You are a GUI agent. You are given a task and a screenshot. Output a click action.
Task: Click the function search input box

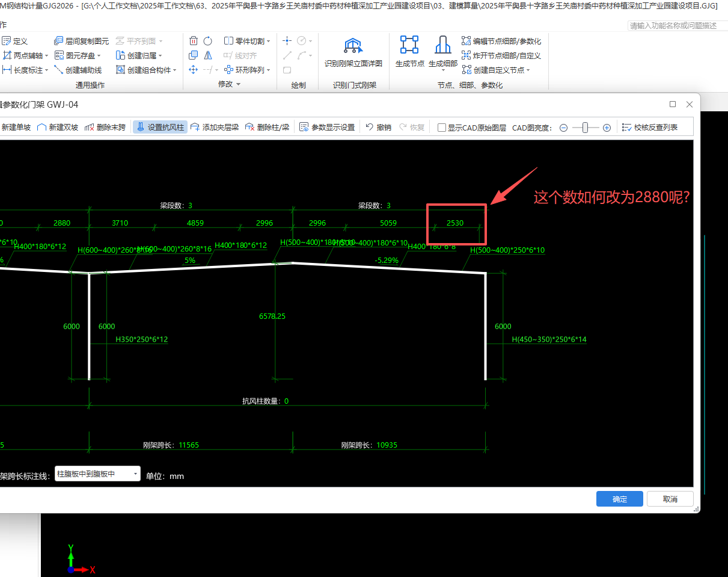pos(678,25)
